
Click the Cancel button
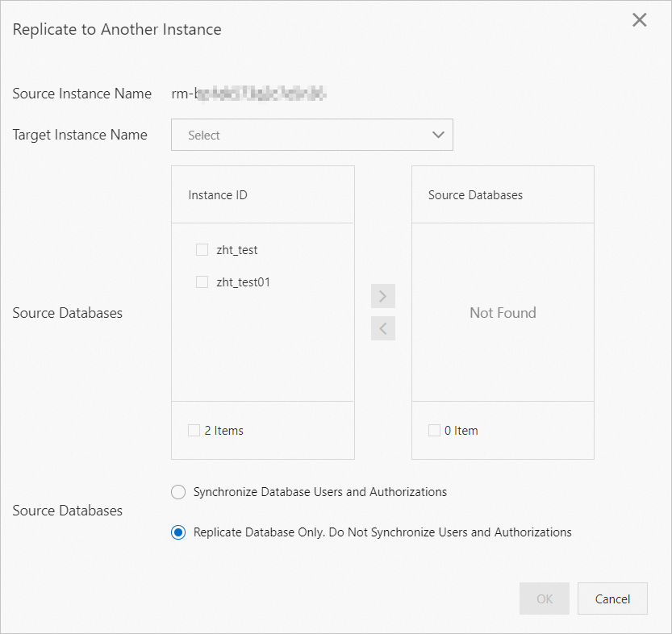(612, 599)
